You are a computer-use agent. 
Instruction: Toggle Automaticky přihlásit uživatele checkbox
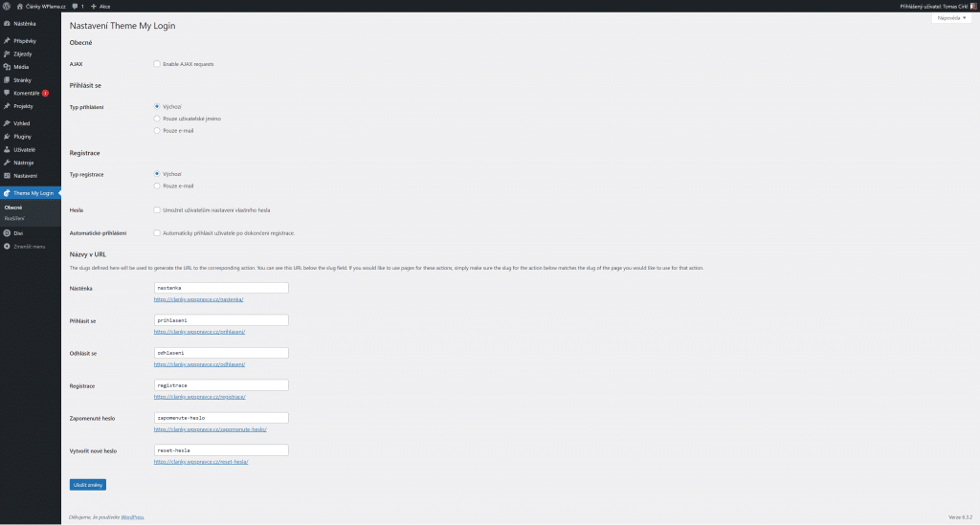pyautogui.click(x=157, y=232)
